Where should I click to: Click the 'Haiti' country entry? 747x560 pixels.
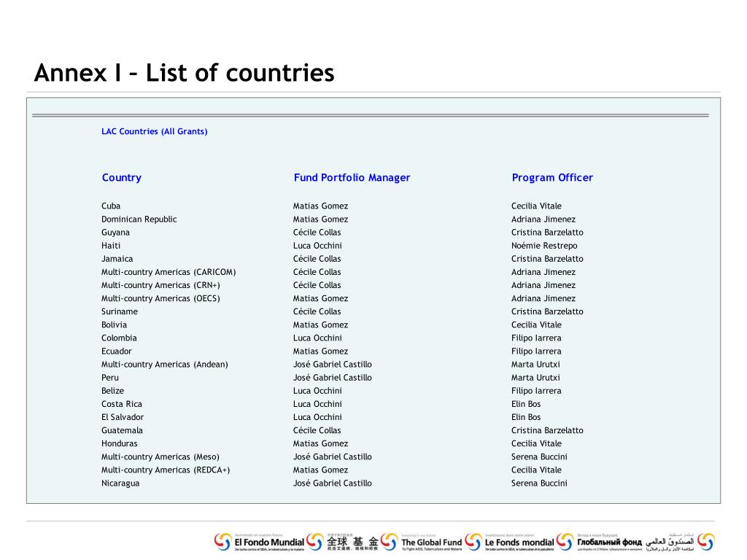(111, 246)
